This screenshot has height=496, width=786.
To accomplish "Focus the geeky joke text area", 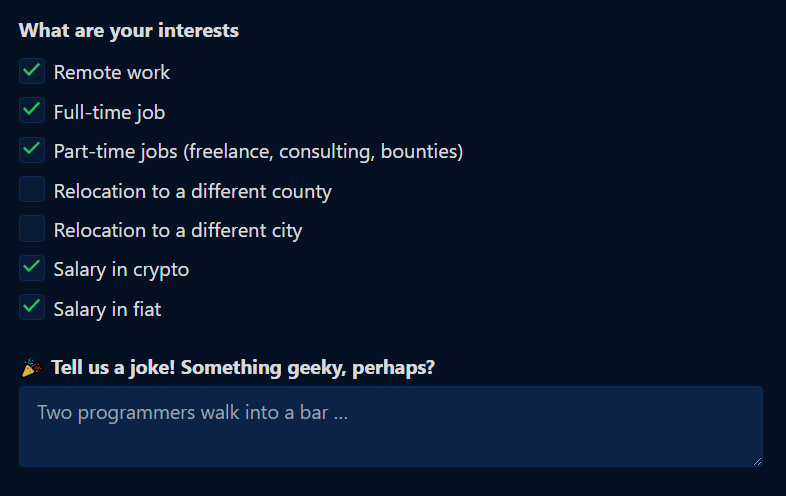I will (x=391, y=426).
